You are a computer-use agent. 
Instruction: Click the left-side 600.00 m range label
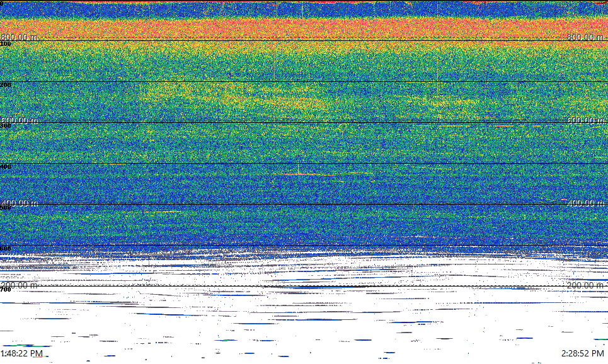pyautogui.click(x=20, y=120)
